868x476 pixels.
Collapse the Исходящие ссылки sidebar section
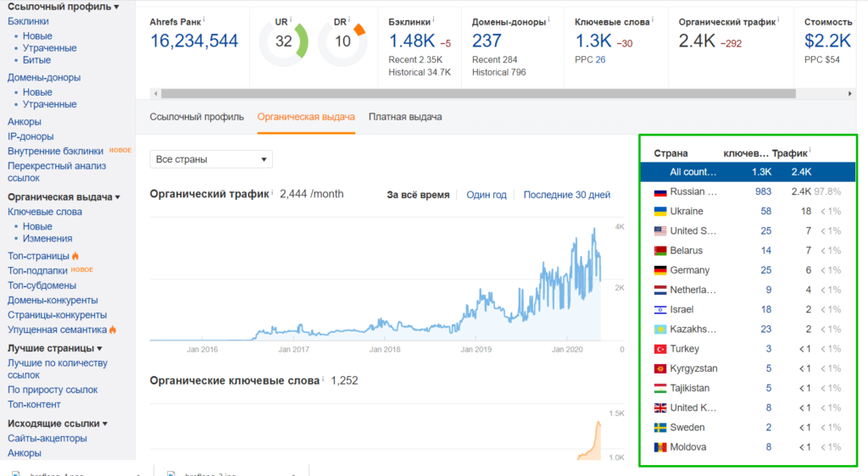pyautogui.click(x=57, y=423)
